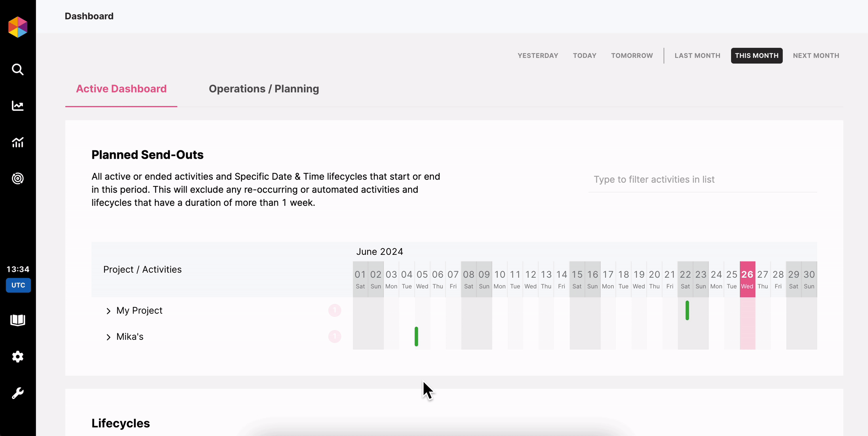Toggle the UTC timezone badge
The image size is (868, 436).
click(x=18, y=285)
